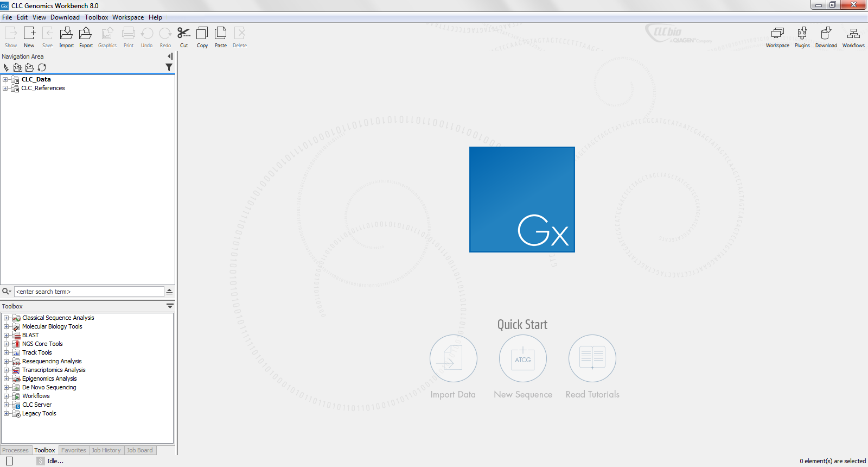Expand Track Tools
The width and height of the screenshot is (868, 467).
coord(7,352)
